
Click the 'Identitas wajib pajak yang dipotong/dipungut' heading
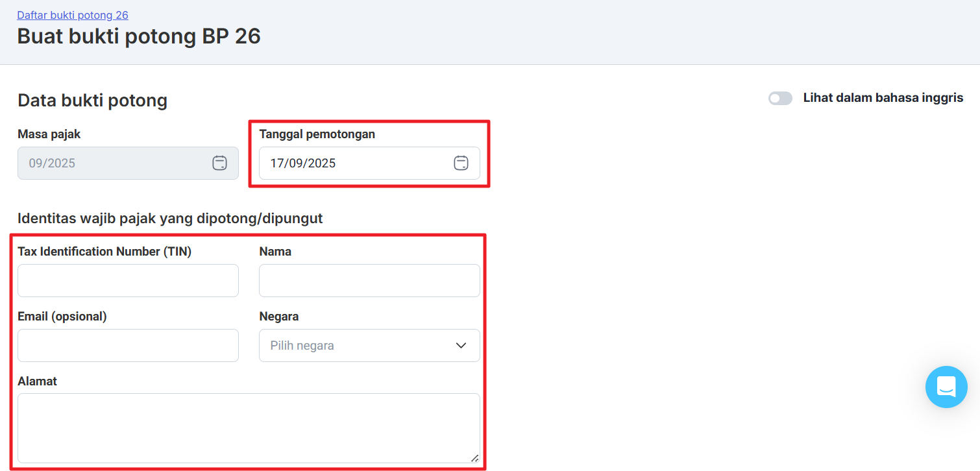[170, 218]
